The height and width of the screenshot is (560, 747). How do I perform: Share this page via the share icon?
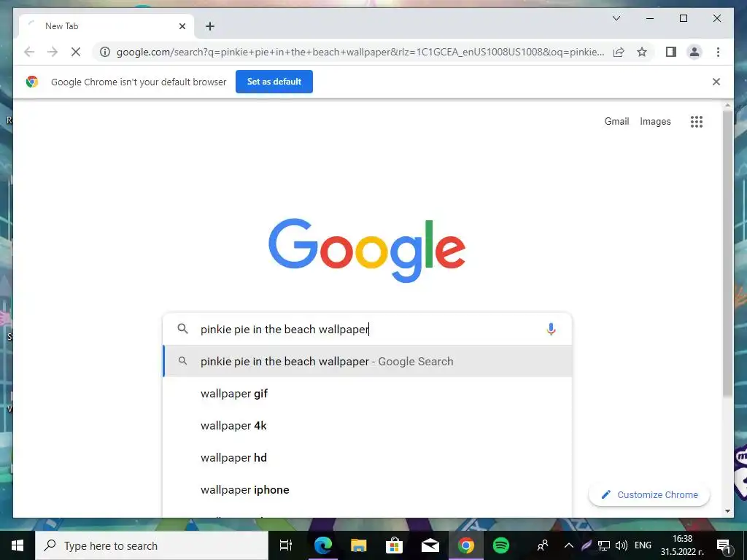pos(619,52)
